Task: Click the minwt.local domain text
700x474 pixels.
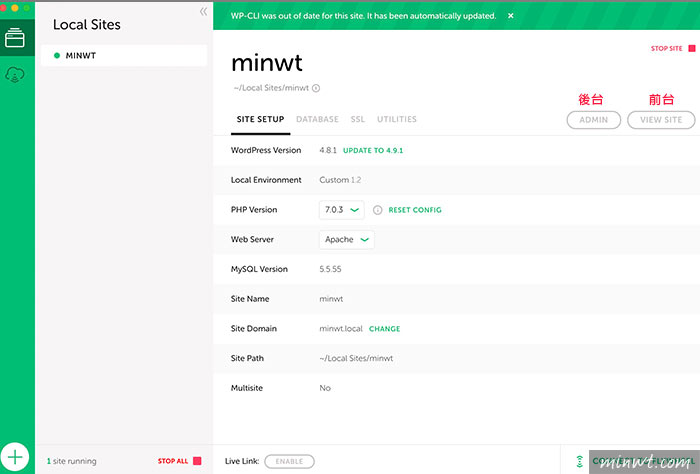Action: coord(341,329)
